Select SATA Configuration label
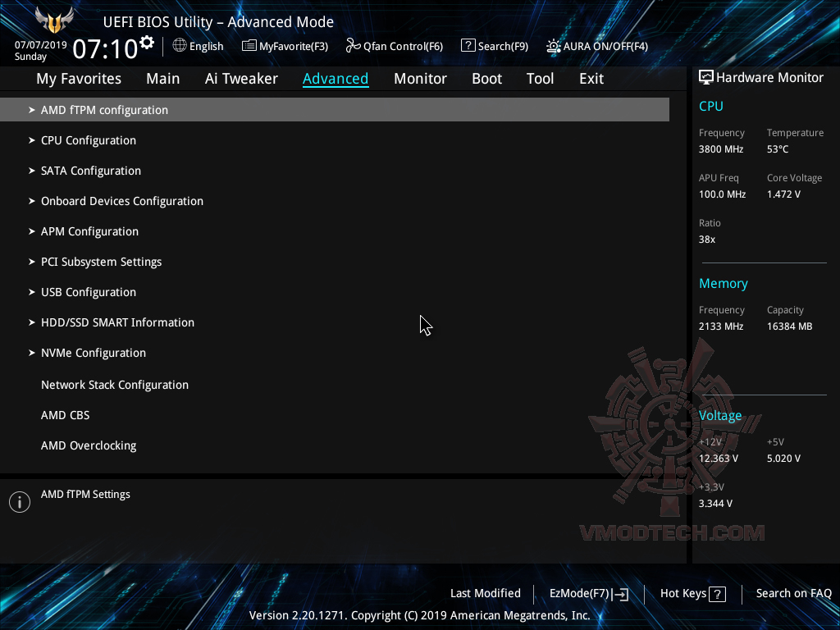This screenshot has width=840, height=630. (91, 171)
